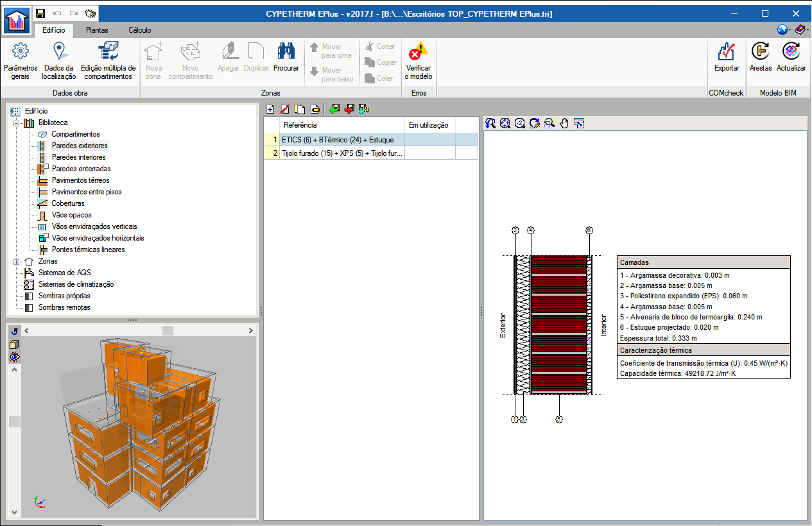This screenshot has width=812, height=526.
Task: Switch to the Cálculo tab
Action: coord(140,30)
